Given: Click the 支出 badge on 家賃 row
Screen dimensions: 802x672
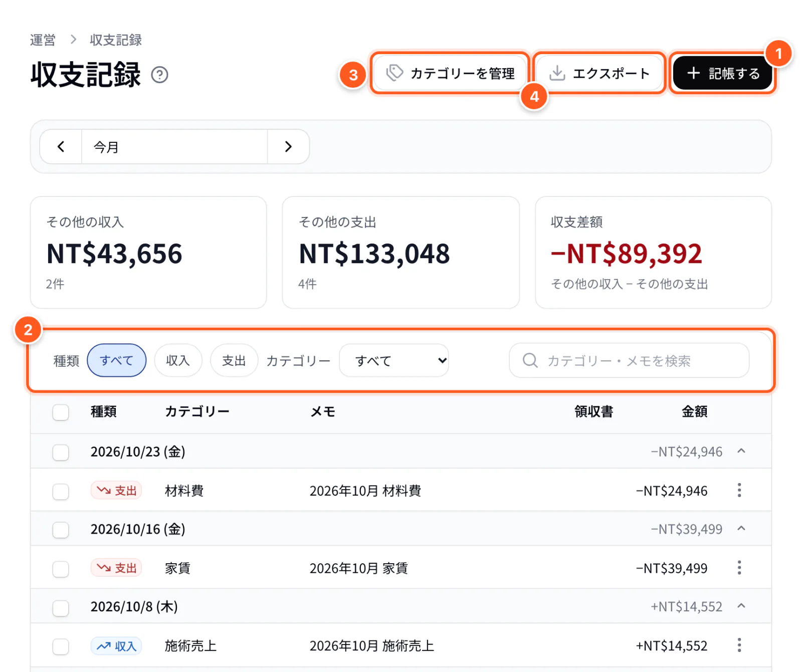Looking at the screenshot, I should tap(116, 568).
